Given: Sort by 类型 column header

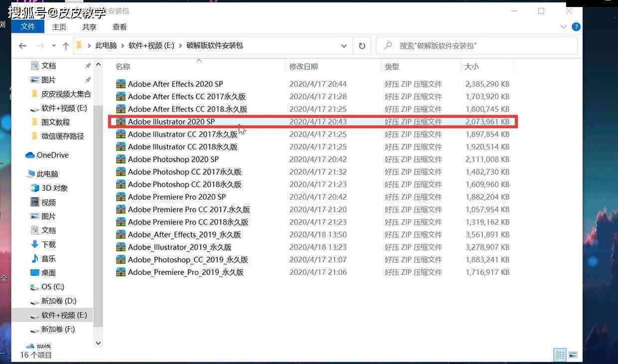Looking at the screenshot, I should [x=392, y=66].
